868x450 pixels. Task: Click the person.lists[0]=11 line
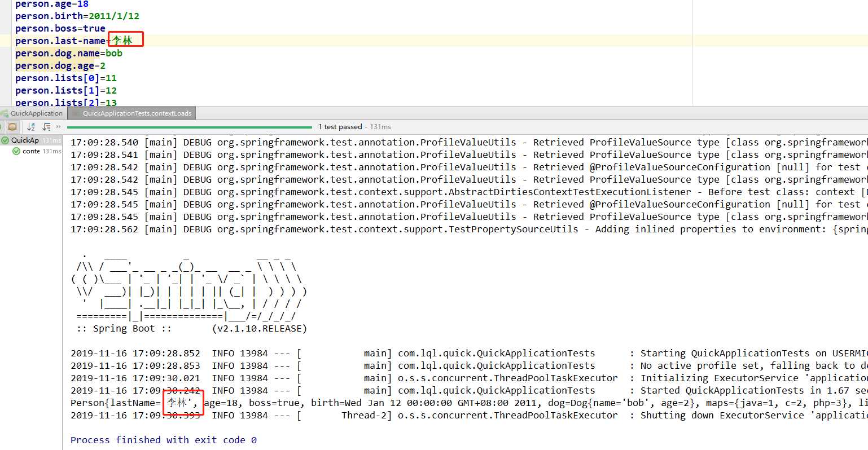(66, 78)
